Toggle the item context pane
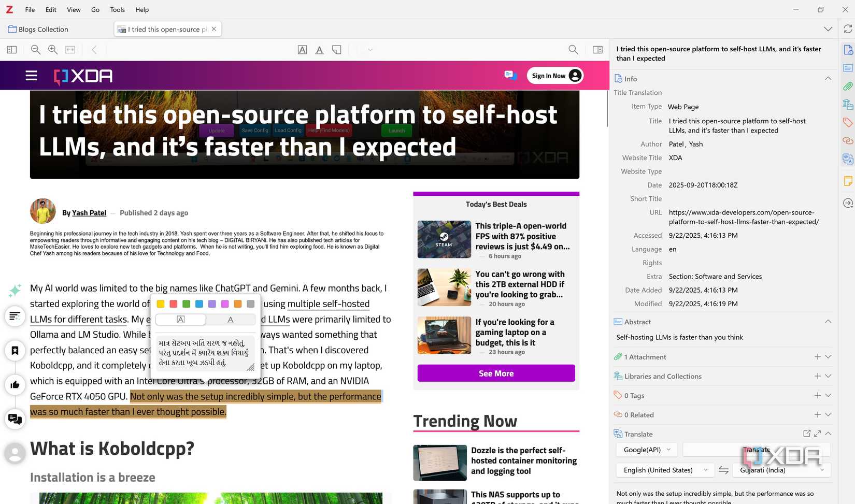855x504 pixels. pos(597,50)
